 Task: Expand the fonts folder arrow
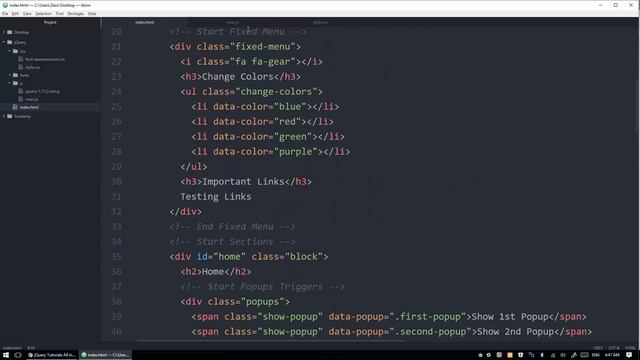click(10, 75)
